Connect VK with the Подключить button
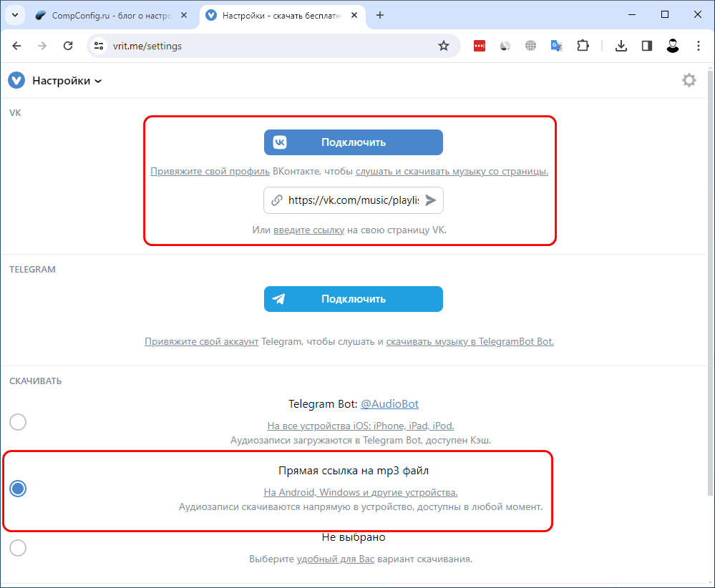The height and width of the screenshot is (588, 715). (x=354, y=142)
